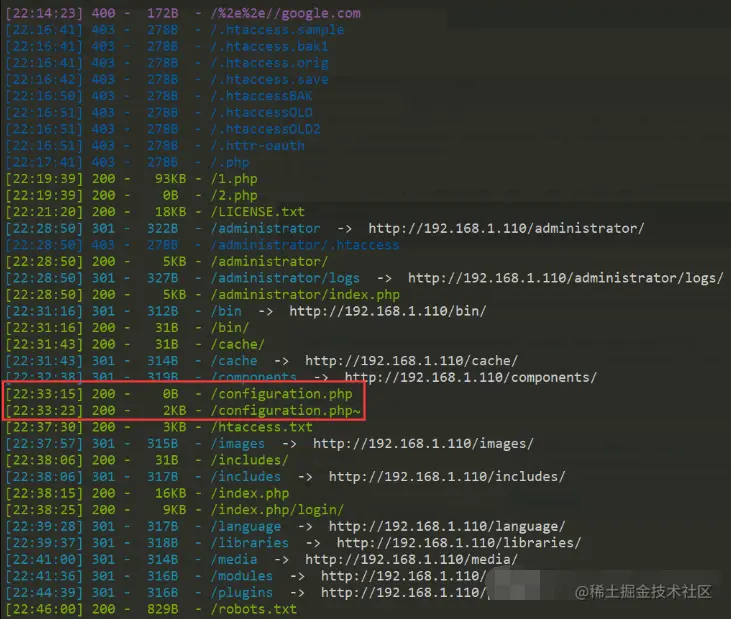Click the /index.php/login/ path
Screen dimensions: 731x619
(277, 510)
